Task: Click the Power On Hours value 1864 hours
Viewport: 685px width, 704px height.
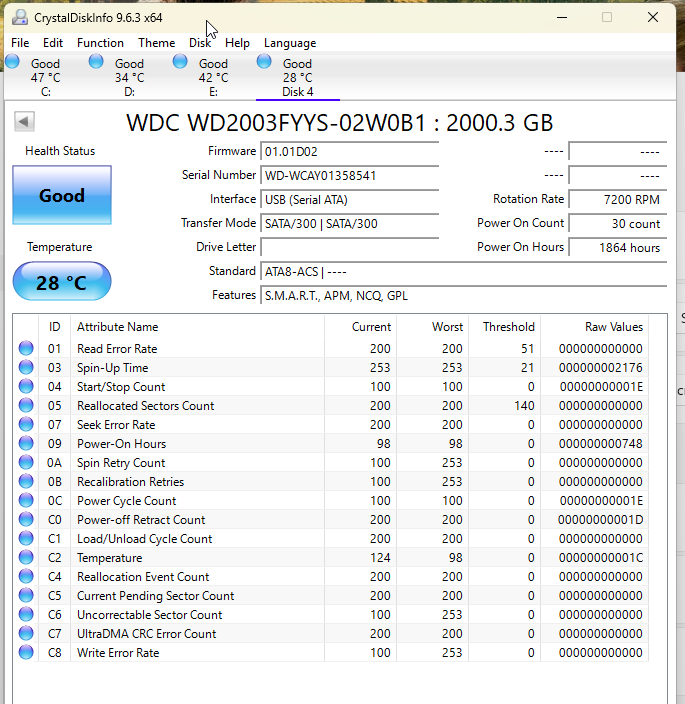Action: coord(618,247)
